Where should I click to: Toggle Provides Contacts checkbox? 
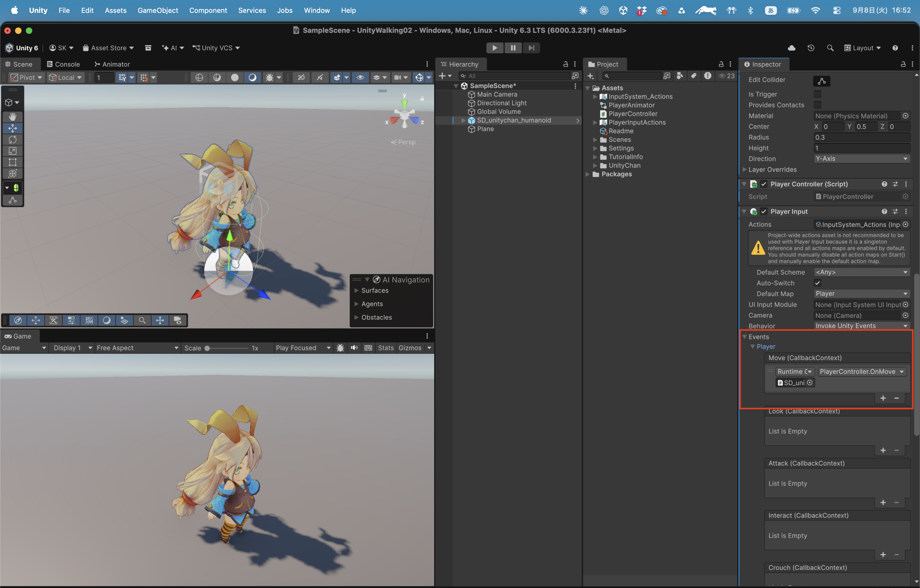817,105
